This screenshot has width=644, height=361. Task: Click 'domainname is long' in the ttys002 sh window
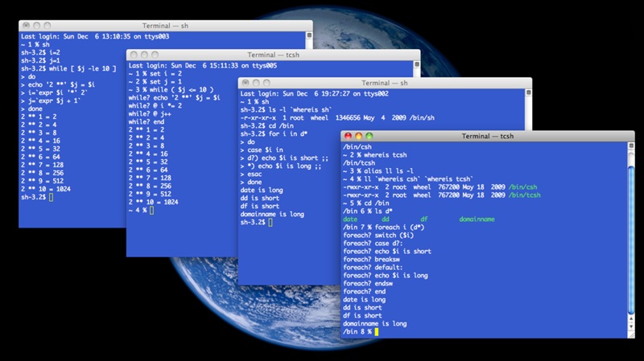pyautogui.click(x=272, y=214)
